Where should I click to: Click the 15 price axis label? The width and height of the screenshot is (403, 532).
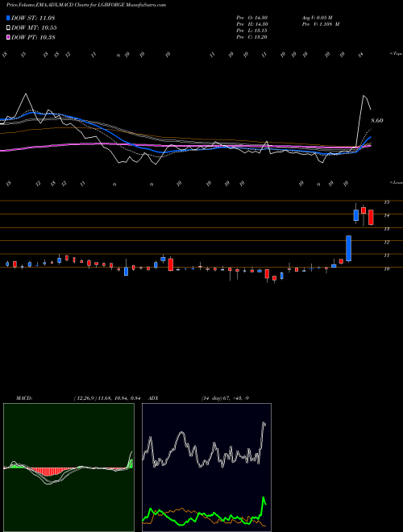tap(386, 202)
